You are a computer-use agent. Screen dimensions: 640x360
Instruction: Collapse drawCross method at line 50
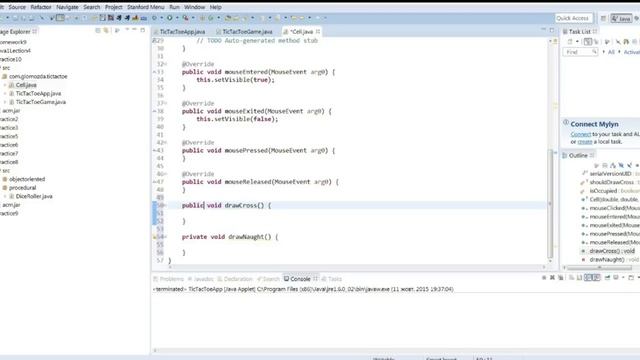pos(165,205)
